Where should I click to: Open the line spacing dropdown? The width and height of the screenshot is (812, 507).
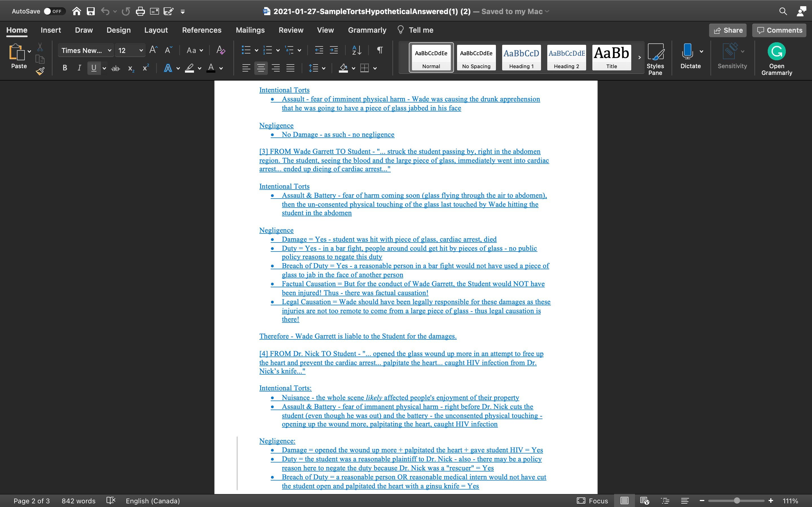(x=323, y=68)
